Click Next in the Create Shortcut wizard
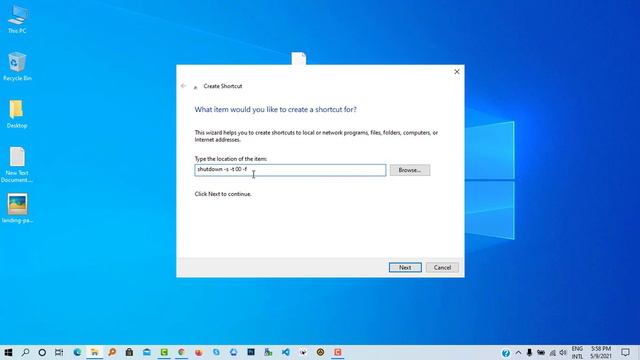This screenshot has width=640, height=360. 405,267
